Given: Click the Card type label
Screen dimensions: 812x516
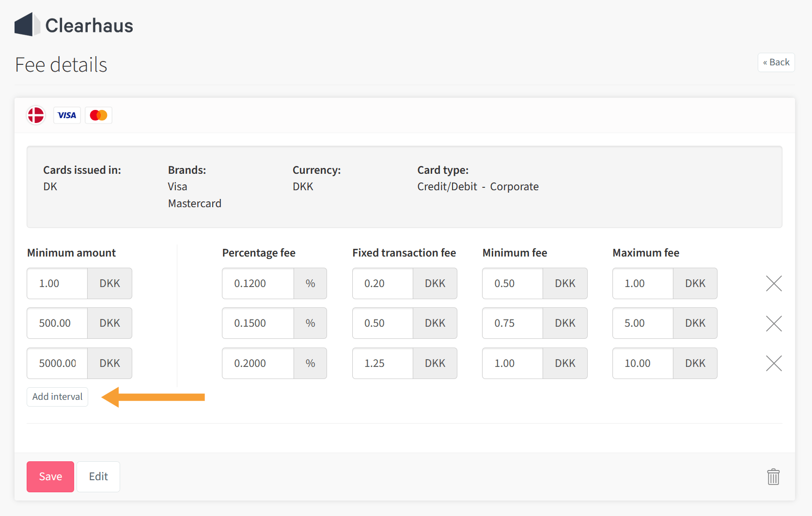Looking at the screenshot, I should (443, 170).
